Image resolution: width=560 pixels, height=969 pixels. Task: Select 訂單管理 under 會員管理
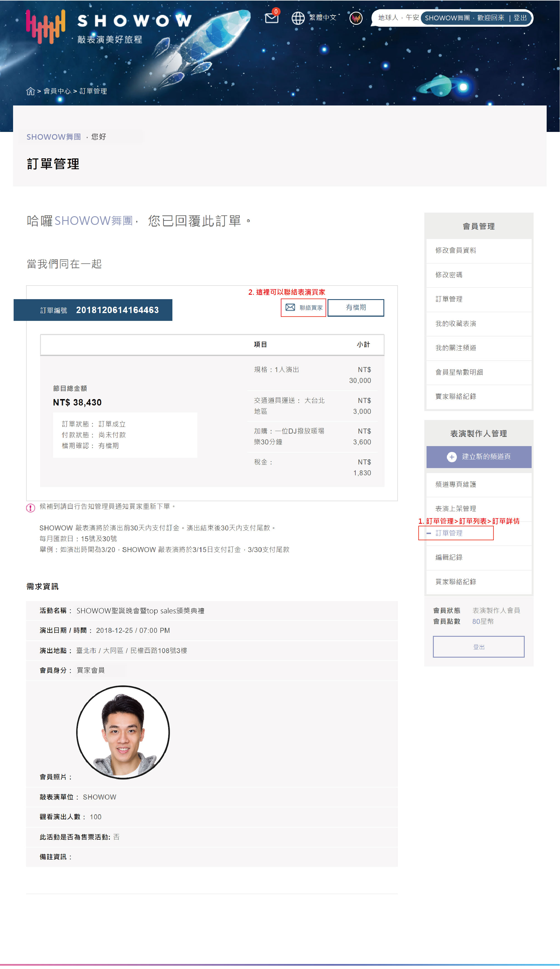[479, 299]
